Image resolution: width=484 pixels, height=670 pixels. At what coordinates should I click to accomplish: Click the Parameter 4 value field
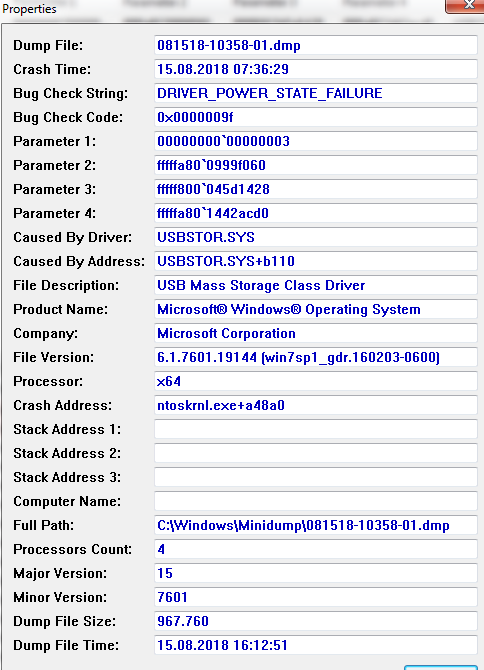[316, 213]
